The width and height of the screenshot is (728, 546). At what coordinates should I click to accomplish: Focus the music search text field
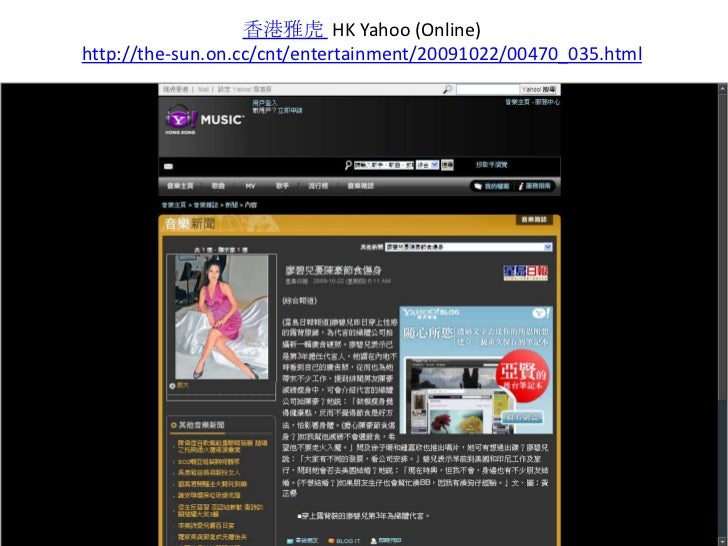coord(384,165)
